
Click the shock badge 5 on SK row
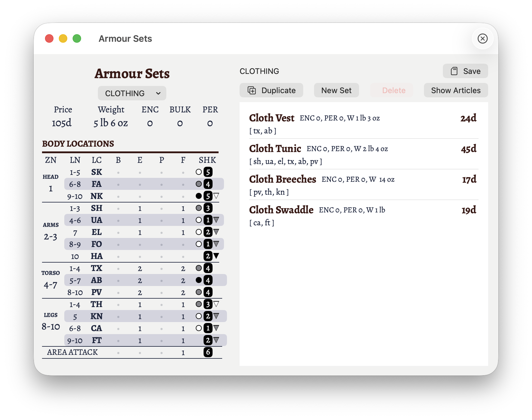point(208,172)
